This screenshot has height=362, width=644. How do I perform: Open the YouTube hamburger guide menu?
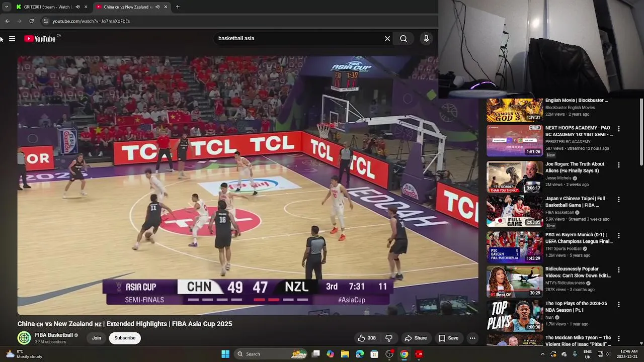12,39
